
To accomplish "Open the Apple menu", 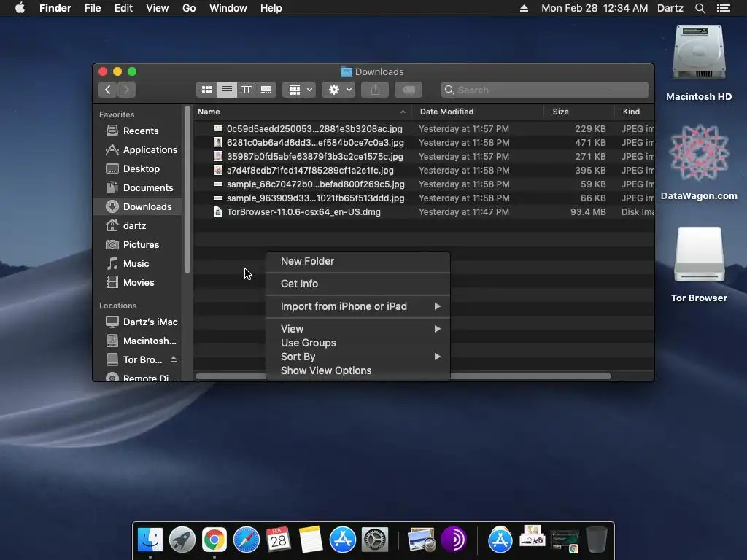I will tap(20, 8).
